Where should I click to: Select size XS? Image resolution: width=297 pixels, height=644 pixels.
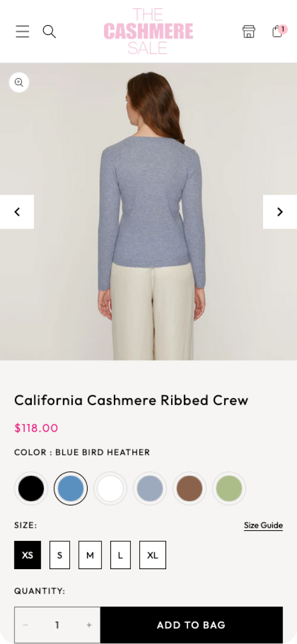pos(27,555)
